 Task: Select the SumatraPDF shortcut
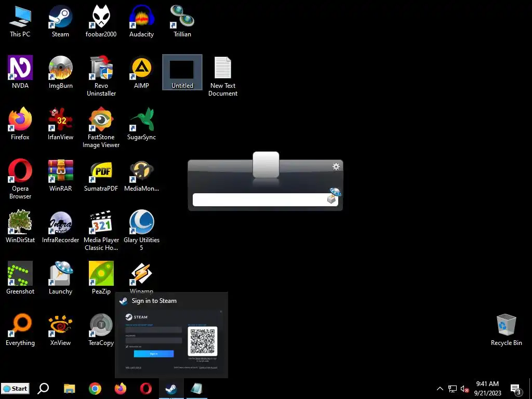(101, 176)
